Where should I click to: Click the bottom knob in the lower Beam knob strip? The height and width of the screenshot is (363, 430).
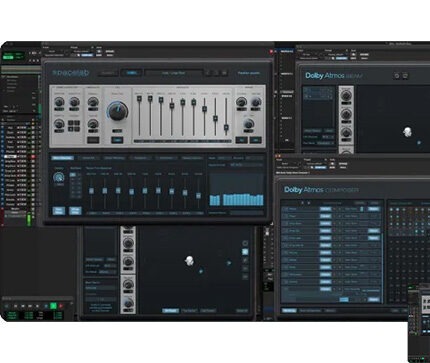tap(128, 303)
